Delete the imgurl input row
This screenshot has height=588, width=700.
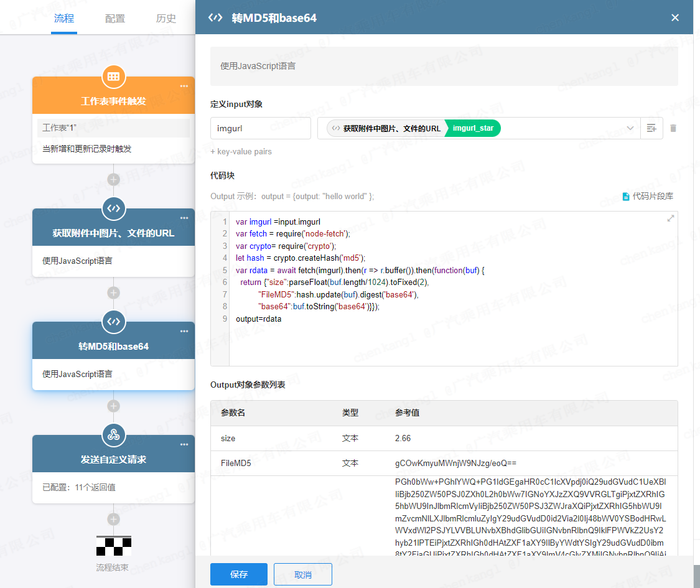click(x=673, y=128)
